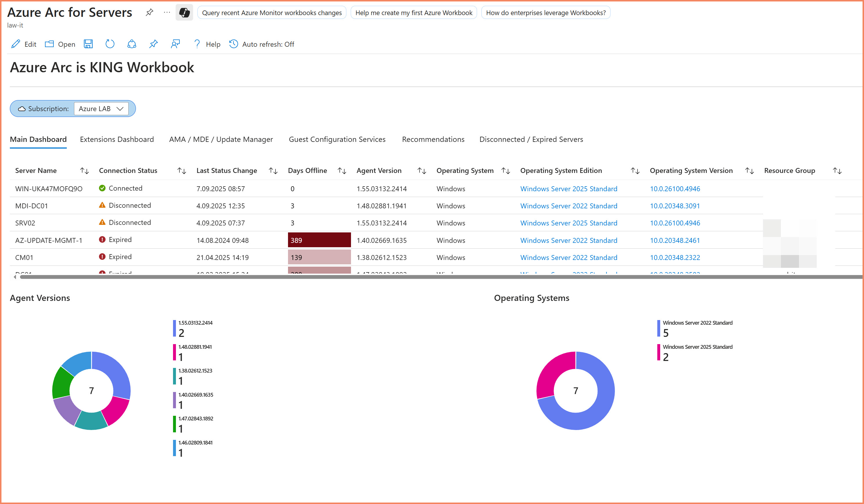Click the Expired error icon for AZ-UPDATE-MGMT-1
This screenshot has height=504, width=864.
(x=102, y=239)
